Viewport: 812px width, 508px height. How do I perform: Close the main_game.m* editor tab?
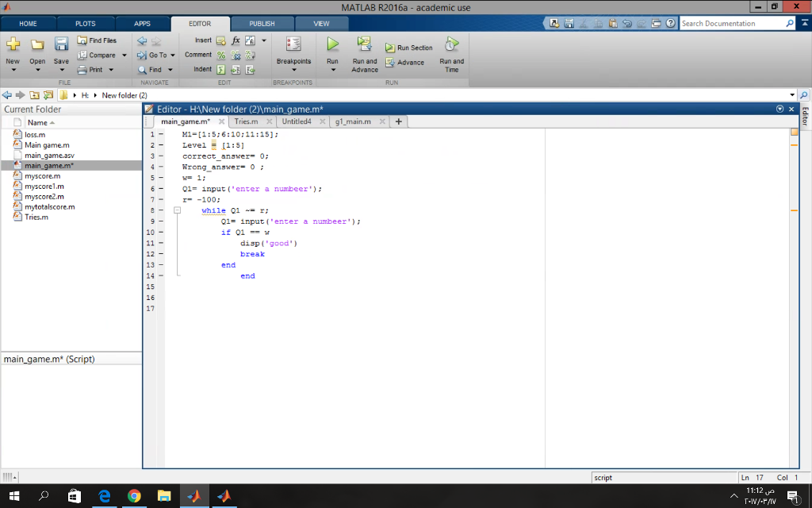[222, 121]
